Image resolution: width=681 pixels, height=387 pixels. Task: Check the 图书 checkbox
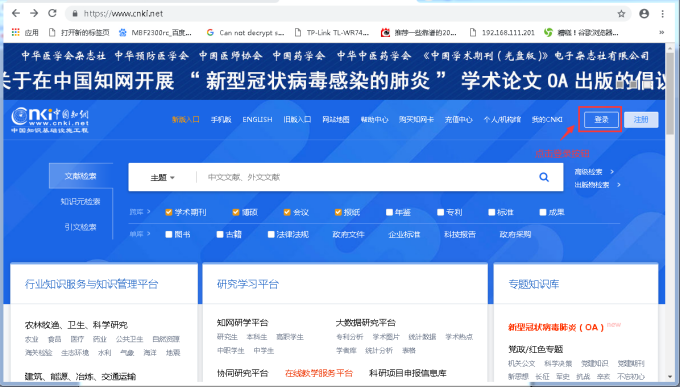pyautogui.click(x=169, y=235)
